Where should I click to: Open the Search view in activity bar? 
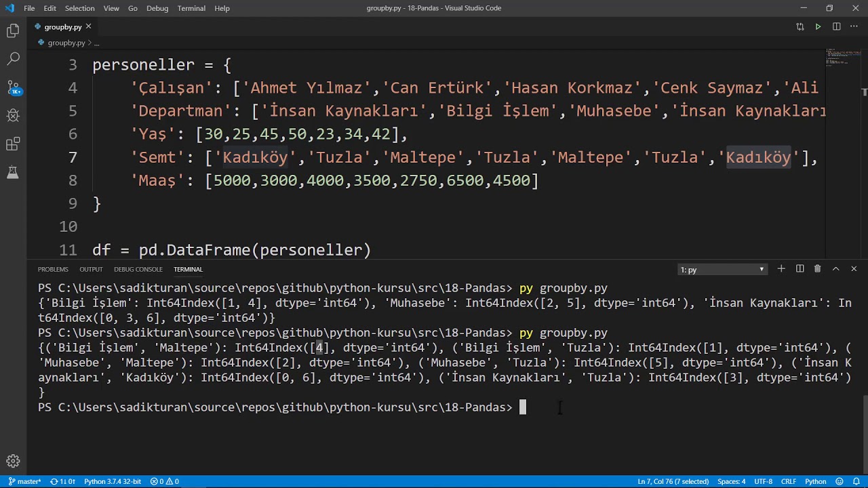click(13, 59)
